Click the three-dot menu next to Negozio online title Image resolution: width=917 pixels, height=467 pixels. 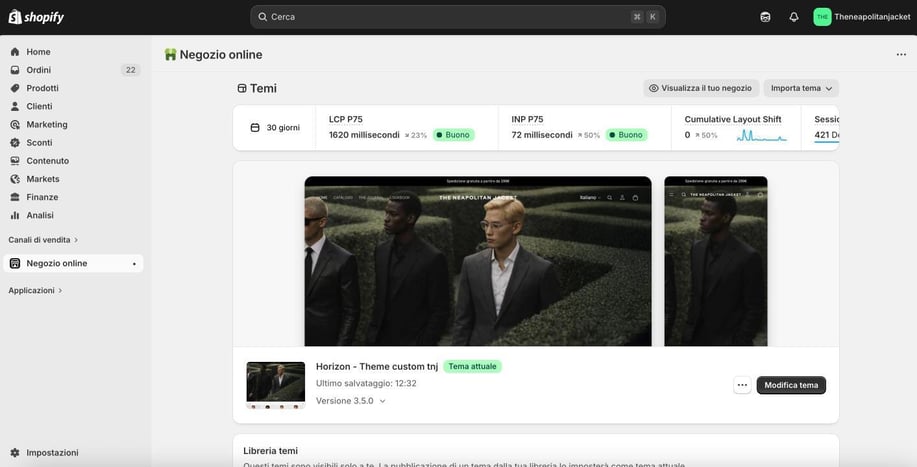tap(901, 55)
